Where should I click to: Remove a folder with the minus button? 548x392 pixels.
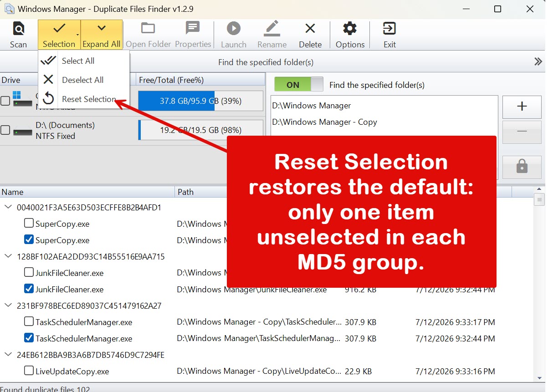pos(522,132)
